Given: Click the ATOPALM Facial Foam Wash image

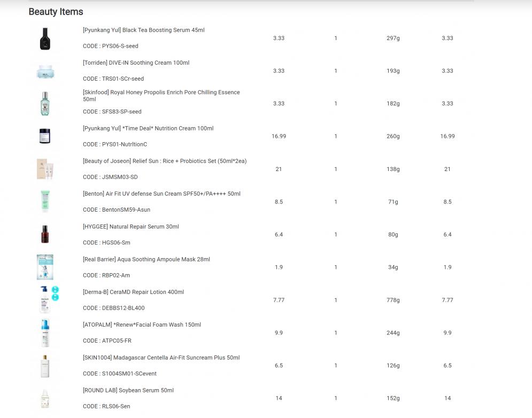Looking at the screenshot, I should (45, 333).
